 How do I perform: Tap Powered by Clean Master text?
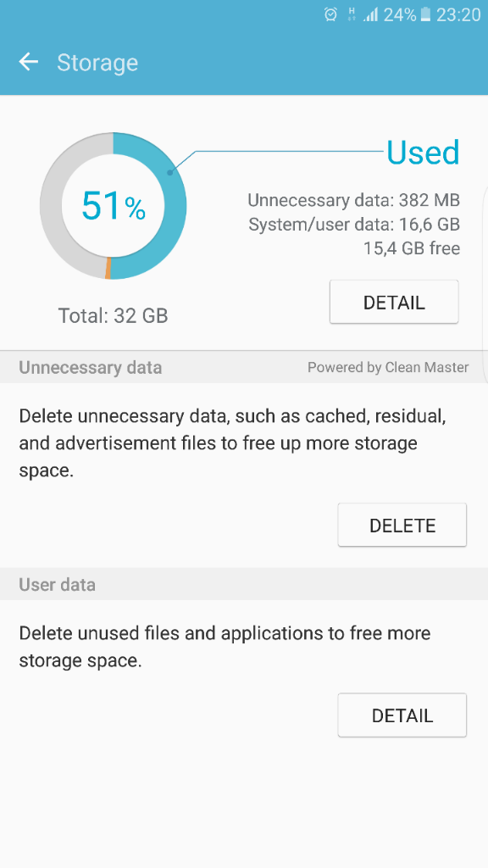click(388, 367)
